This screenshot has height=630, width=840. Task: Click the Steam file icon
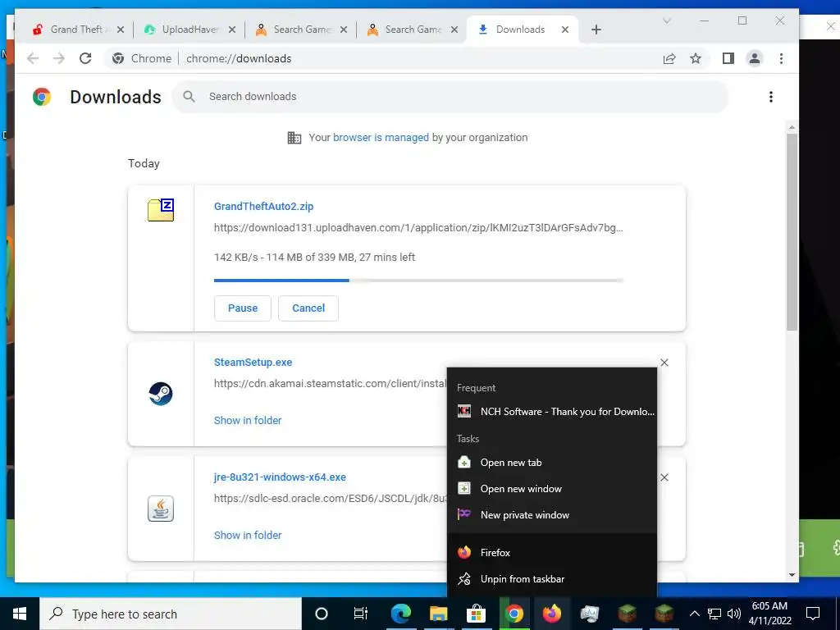[x=161, y=394]
